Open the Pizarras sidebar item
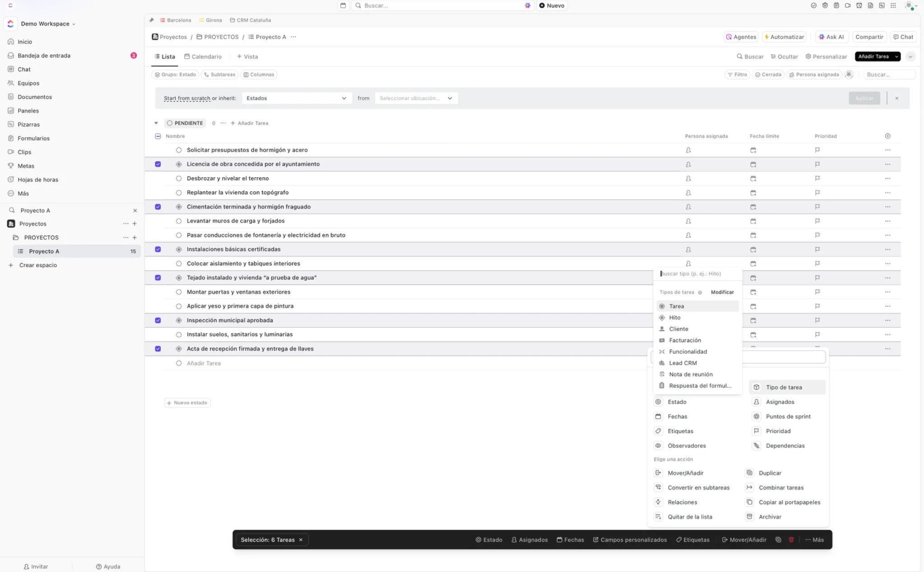 [x=28, y=125]
